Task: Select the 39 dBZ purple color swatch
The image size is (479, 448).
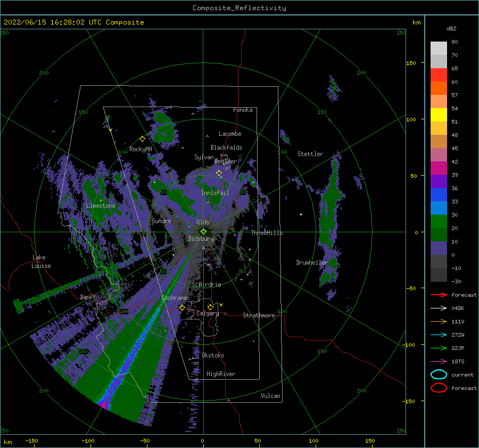Action: [439, 181]
